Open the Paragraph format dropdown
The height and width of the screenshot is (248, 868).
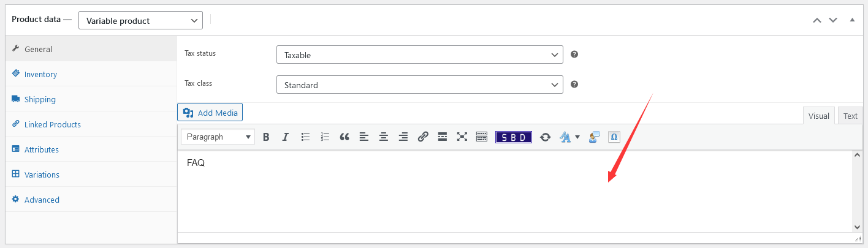click(x=218, y=137)
